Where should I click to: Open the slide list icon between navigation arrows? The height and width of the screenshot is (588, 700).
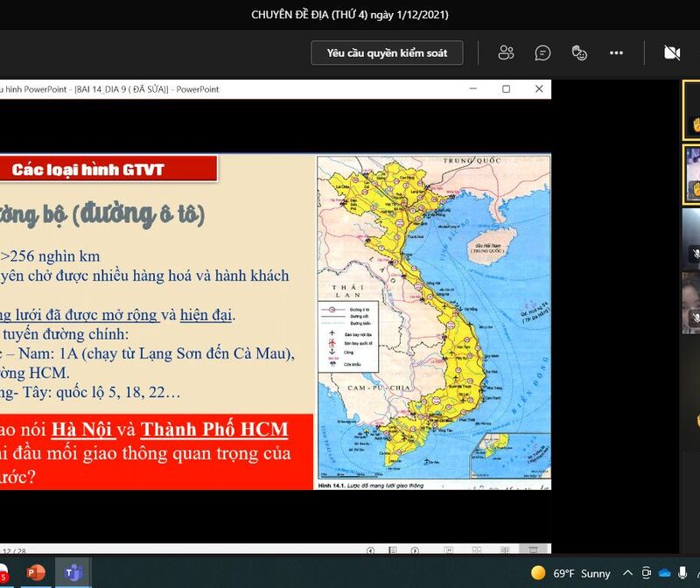tap(395, 550)
